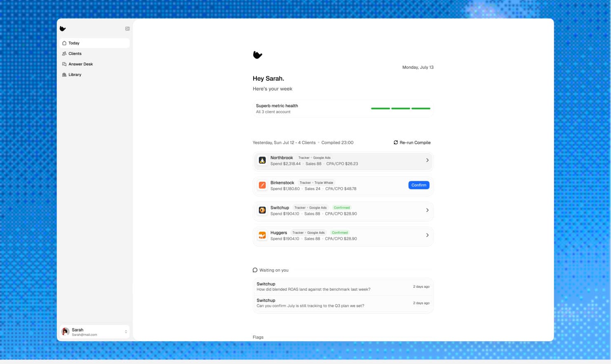
Task: Click the Birkenstock Tracker Triple Whale tag
Action: pos(316,183)
